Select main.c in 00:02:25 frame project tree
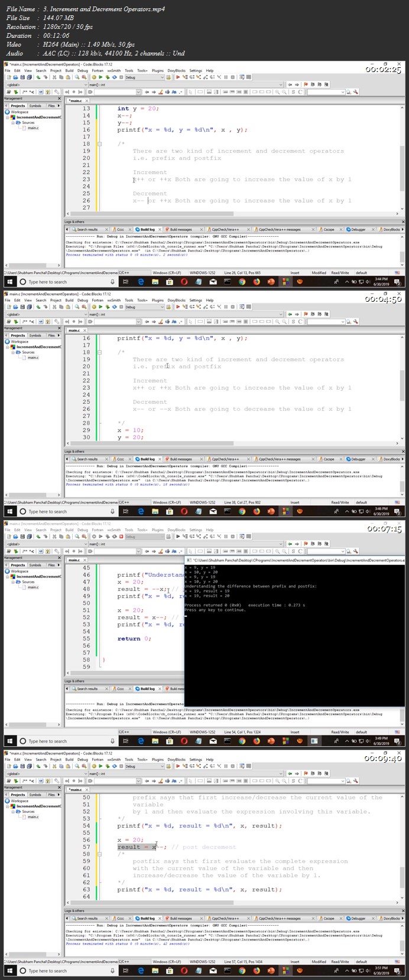The image size is (409, 980). tap(33, 128)
